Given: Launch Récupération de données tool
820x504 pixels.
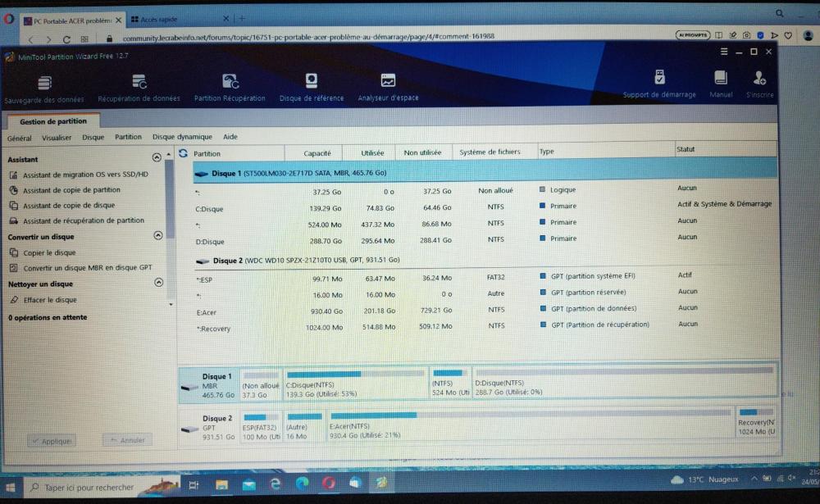Looking at the screenshot, I should (x=139, y=88).
